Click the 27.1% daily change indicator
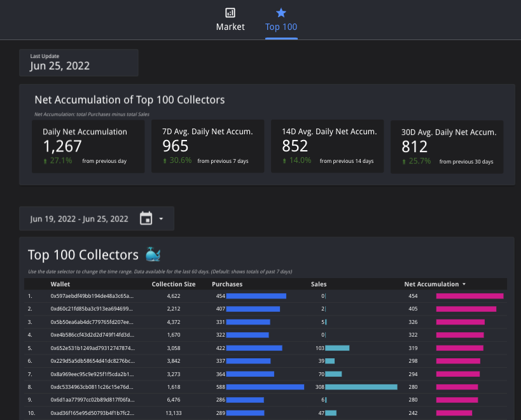The height and width of the screenshot is (420, 521). 58,161
